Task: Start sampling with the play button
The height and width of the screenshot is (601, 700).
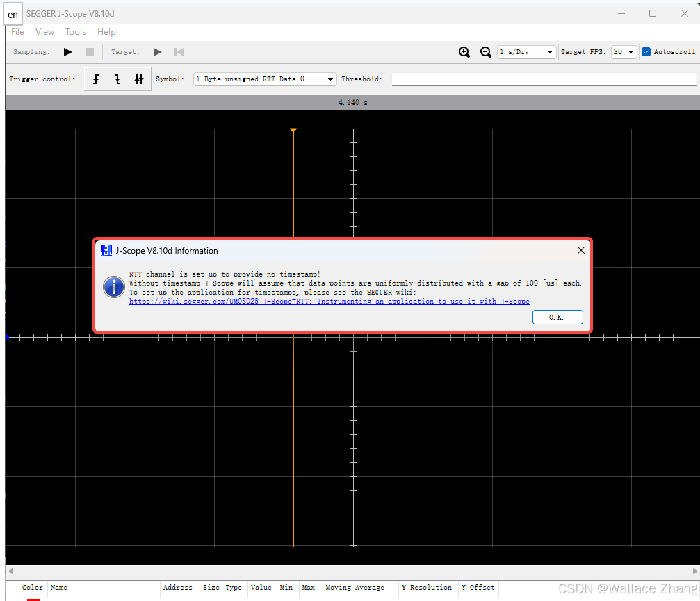Action: point(68,52)
